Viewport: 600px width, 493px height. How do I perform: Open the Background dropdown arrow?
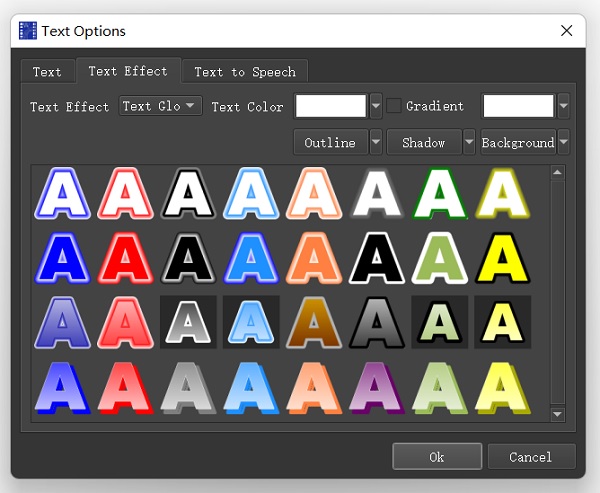point(563,142)
